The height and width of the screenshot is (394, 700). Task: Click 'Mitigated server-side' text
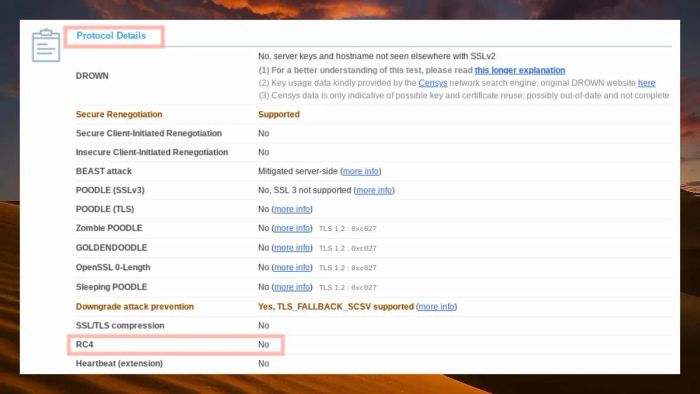[298, 171]
